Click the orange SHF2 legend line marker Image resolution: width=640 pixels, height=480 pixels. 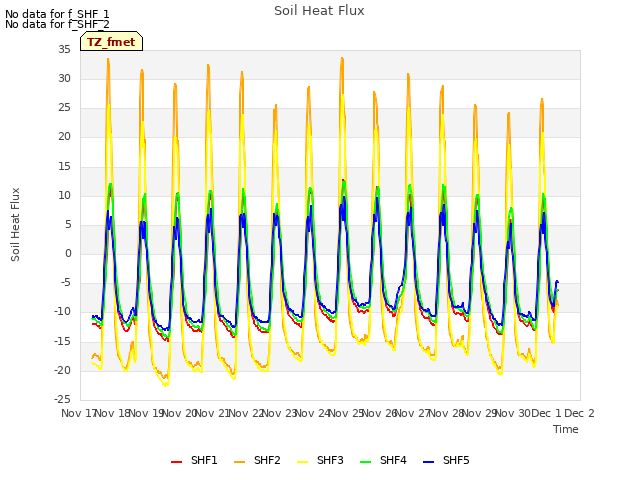(240, 462)
